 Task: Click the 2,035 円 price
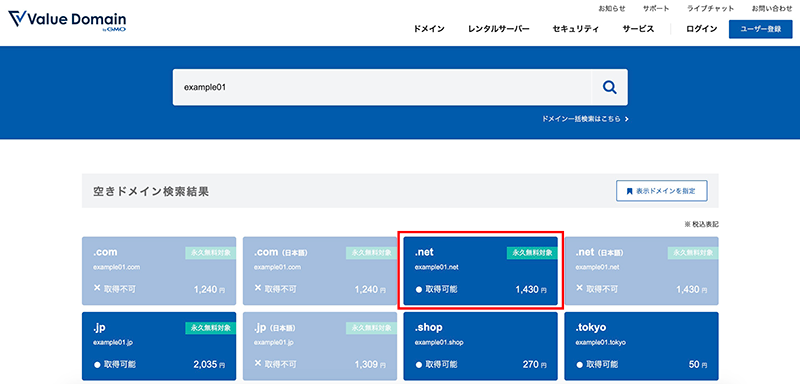209,365
